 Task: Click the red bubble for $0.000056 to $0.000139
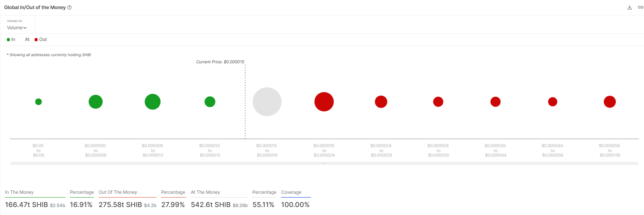(x=609, y=102)
